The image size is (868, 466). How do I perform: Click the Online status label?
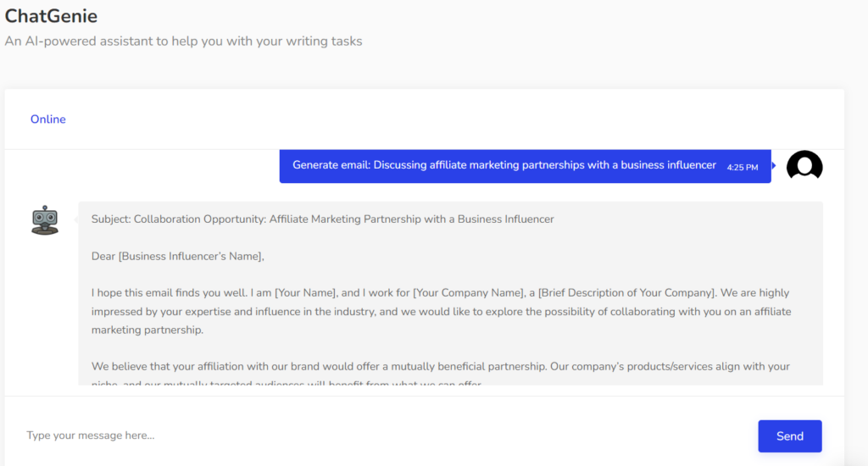point(48,119)
